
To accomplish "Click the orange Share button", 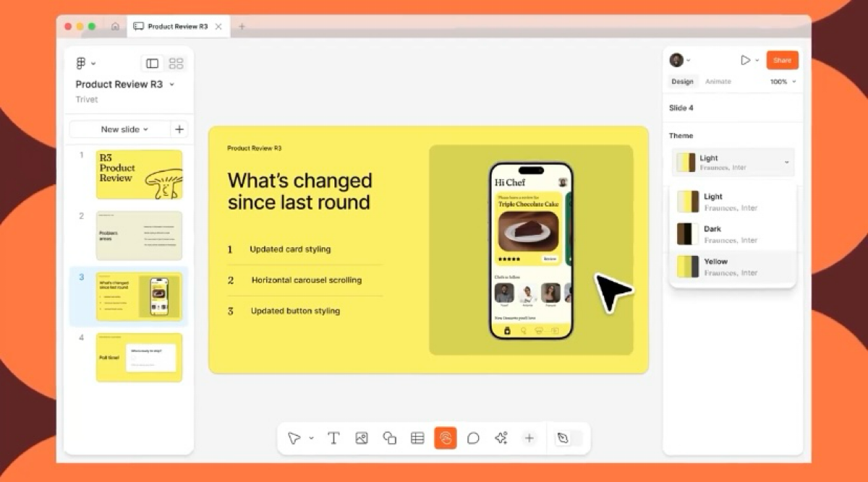I will coord(782,60).
